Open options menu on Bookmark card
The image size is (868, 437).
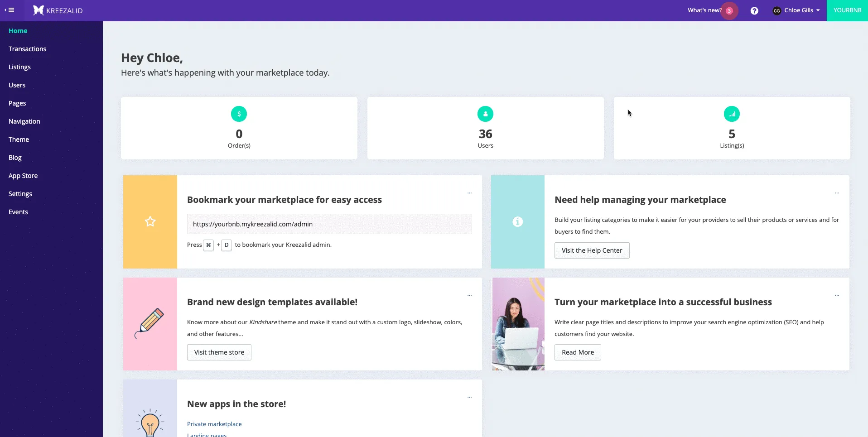pos(469,193)
